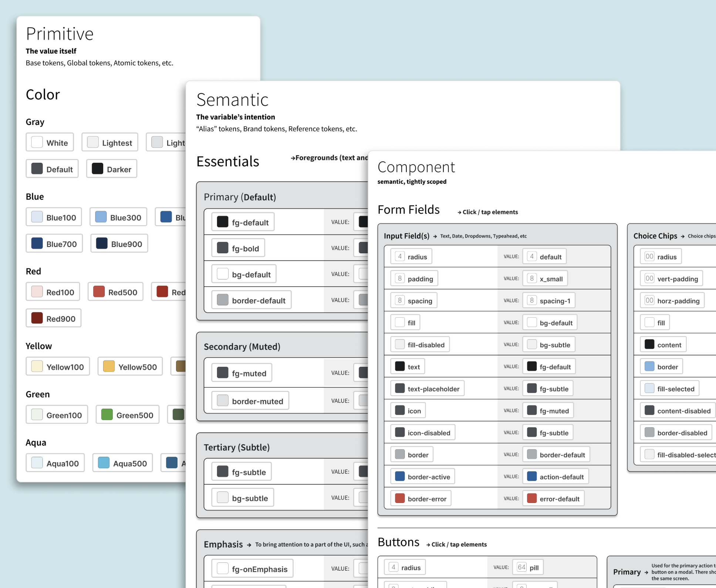Viewport: 716px width, 588px height.
Task: Select the text-placeholder token
Action: (428, 389)
